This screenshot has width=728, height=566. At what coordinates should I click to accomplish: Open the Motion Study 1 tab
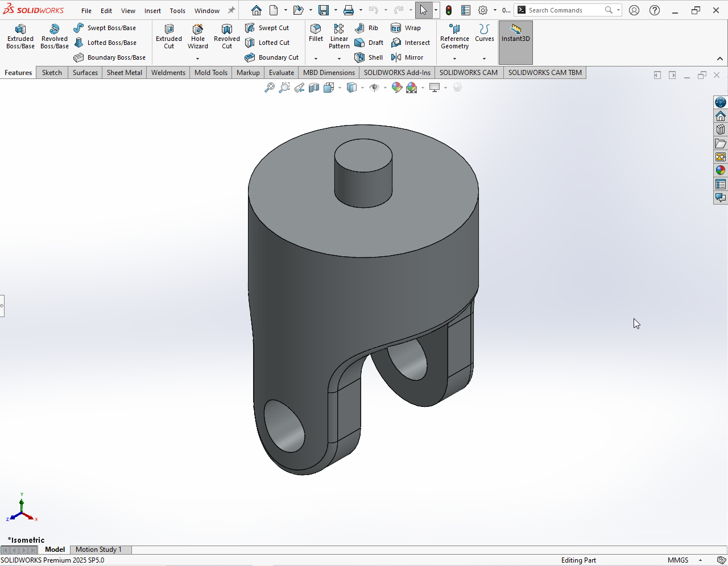pos(98,550)
